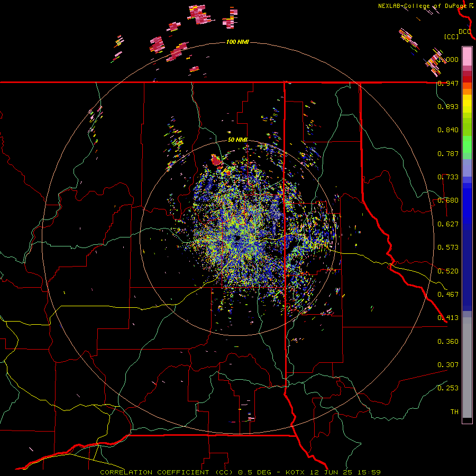Click the 100 NMI range ring label
The width and height of the screenshot is (476, 476).
coord(237,42)
